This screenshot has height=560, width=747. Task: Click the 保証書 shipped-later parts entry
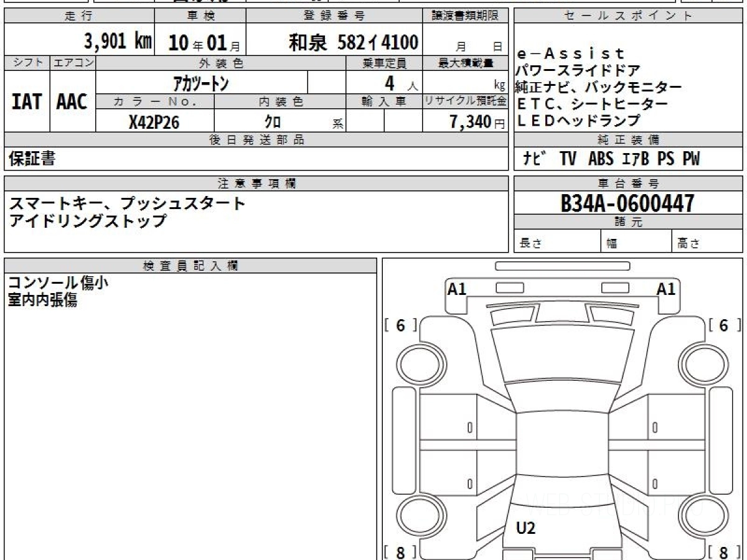click(32, 159)
